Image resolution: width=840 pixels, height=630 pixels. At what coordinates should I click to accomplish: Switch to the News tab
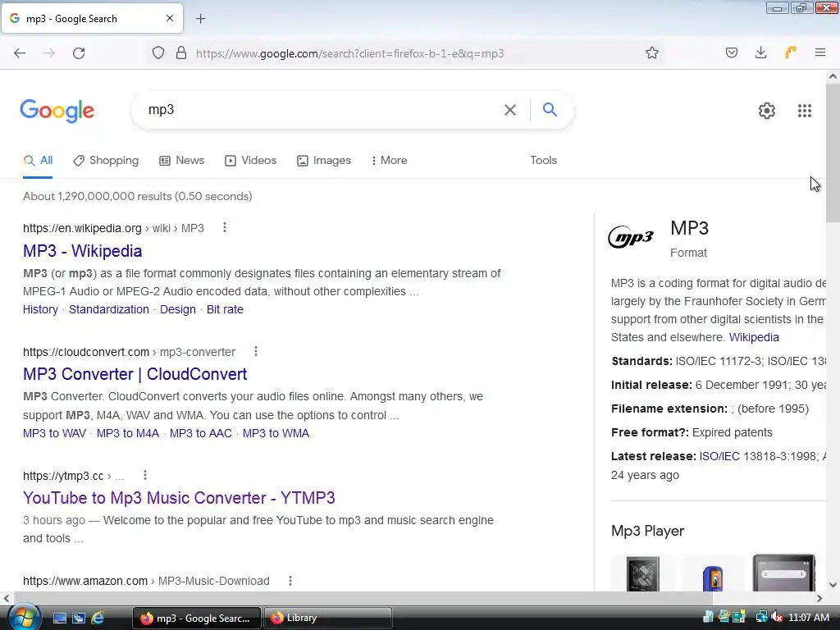(x=182, y=160)
